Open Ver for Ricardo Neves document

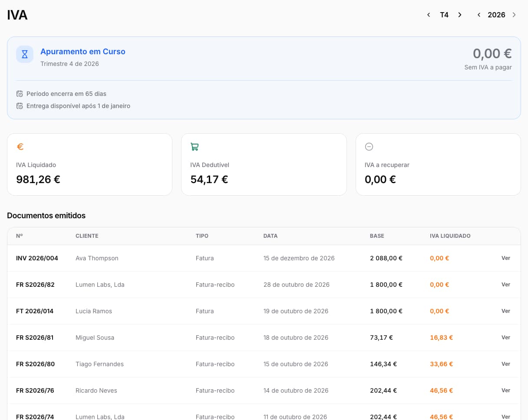pos(506,390)
